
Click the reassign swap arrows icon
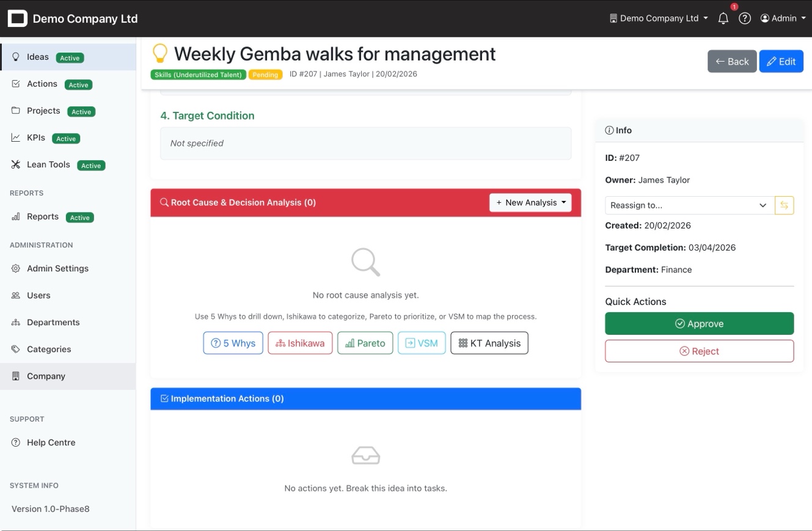click(x=784, y=205)
